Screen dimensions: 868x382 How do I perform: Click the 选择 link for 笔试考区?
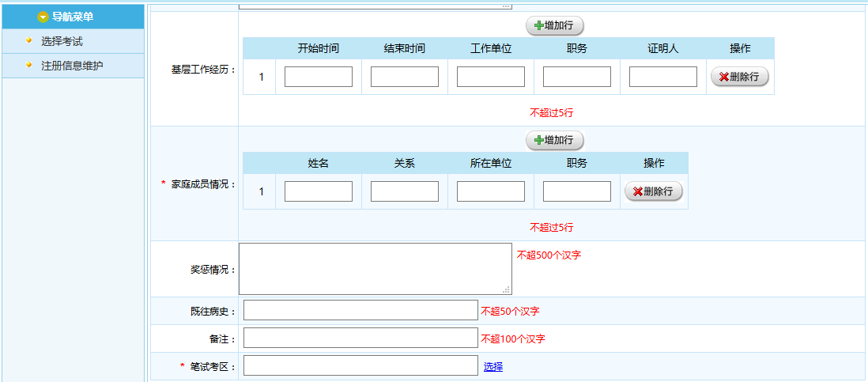click(x=493, y=366)
